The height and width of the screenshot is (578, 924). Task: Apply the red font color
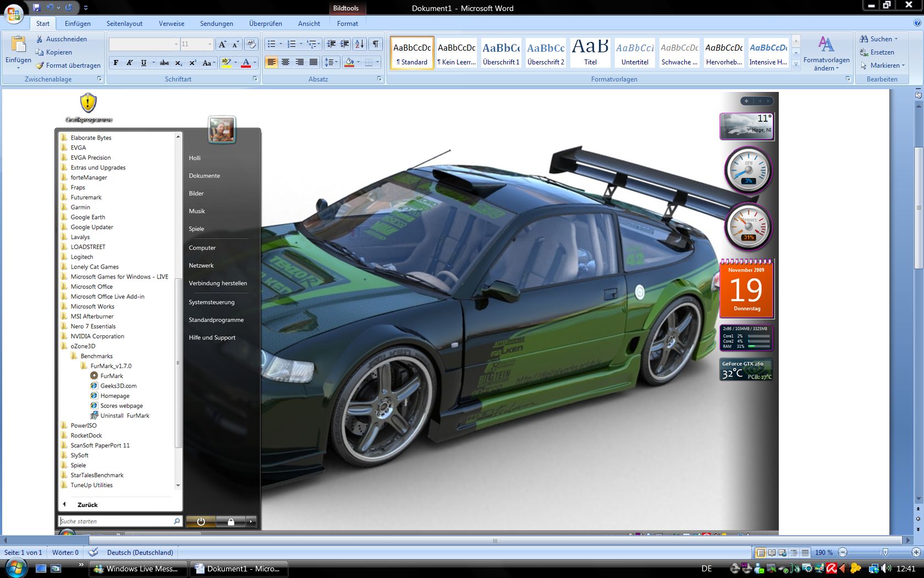click(x=246, y=63)
